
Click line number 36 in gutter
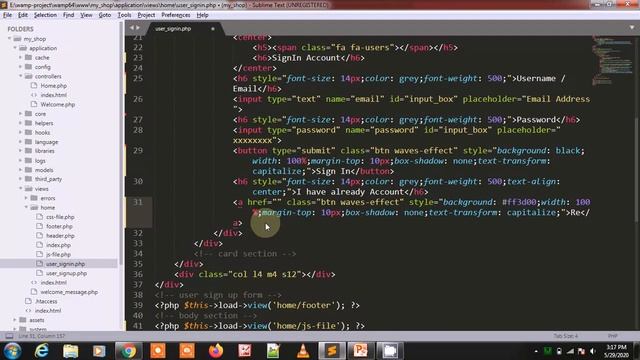click(x=138, y=274)
